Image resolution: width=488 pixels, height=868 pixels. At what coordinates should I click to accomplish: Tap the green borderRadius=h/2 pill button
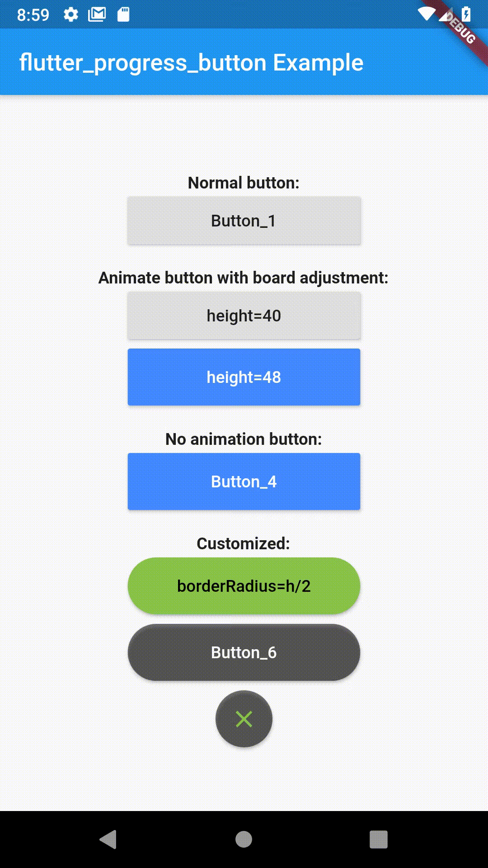pyautogui.click(x=244, y=585)
